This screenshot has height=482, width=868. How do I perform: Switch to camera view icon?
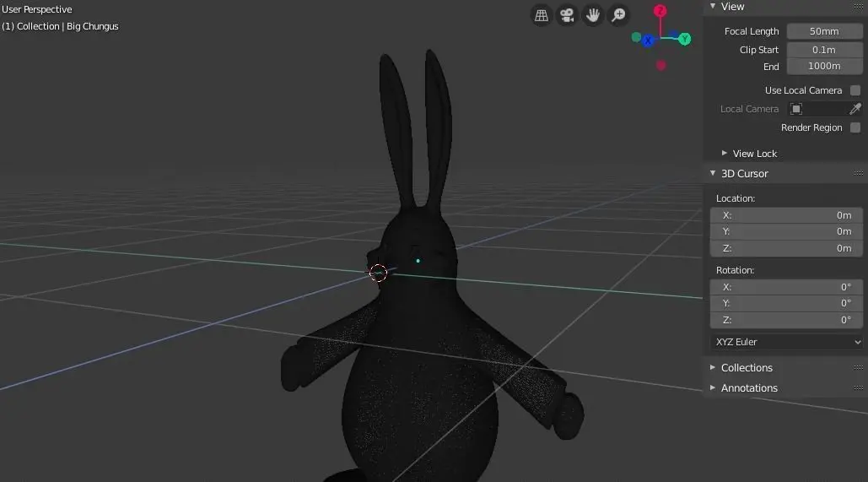pos(567,15)
